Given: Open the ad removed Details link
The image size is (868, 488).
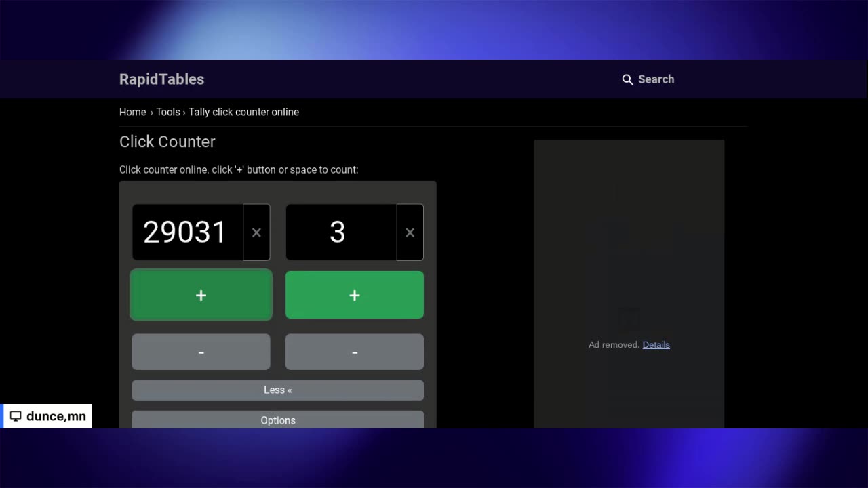Looking at the screenshot, I should click(656, 344).
